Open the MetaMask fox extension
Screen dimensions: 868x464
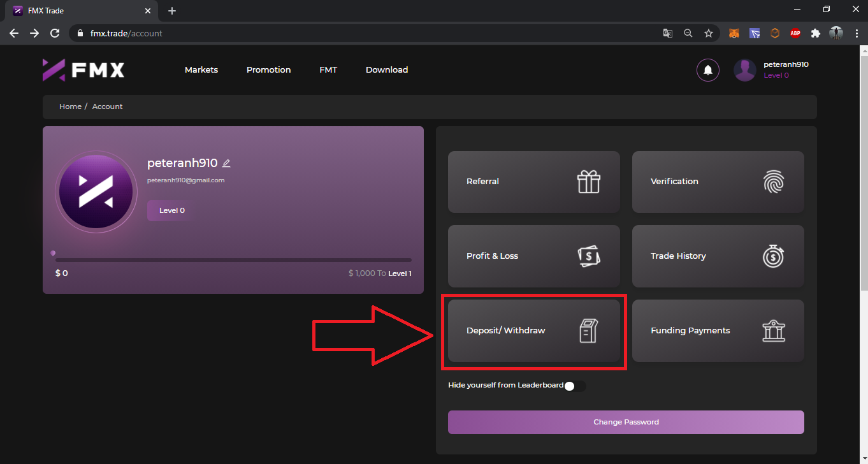pyautogui.click(x=734, y=33)
